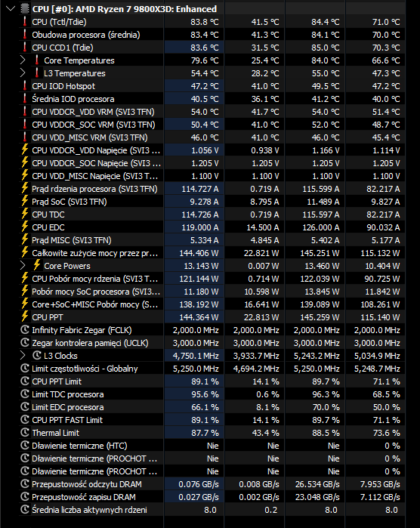Expand the L3 Clocks group
Image resolution: width=420 pixels, height=528 pixels.
(23, 356)
